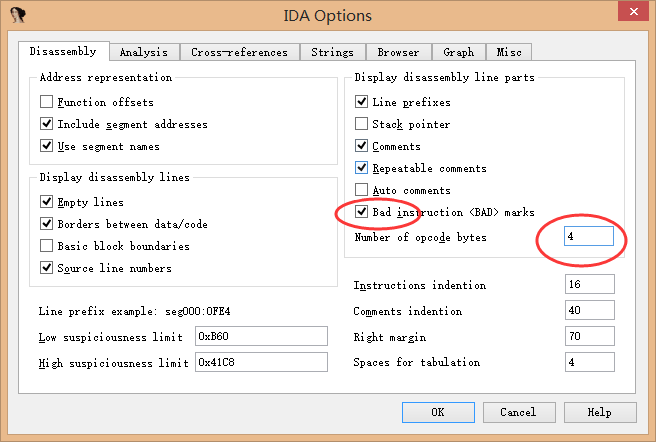656x442 pixels.
Task: Toggle Stack pointer checkbox
Action: click(x=362, y=124)
